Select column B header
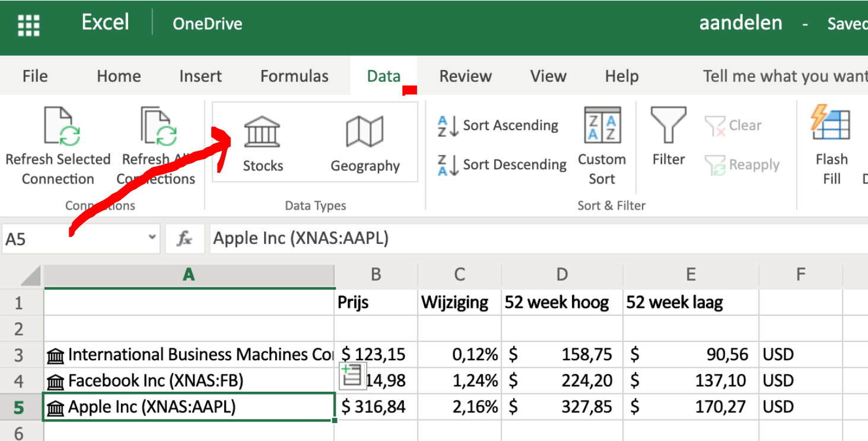Screen dimensions: 868x441 click(376, 275)
